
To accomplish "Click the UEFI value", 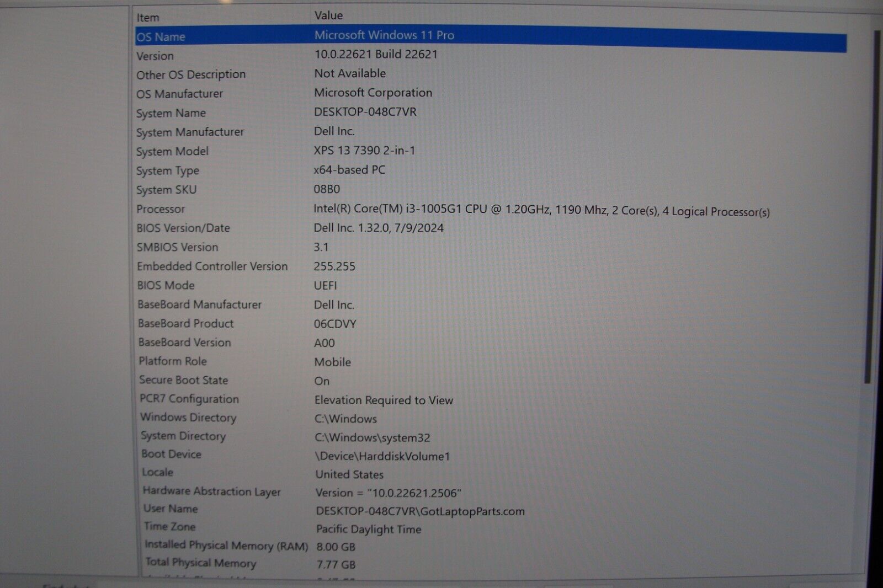I will [325, 286].
